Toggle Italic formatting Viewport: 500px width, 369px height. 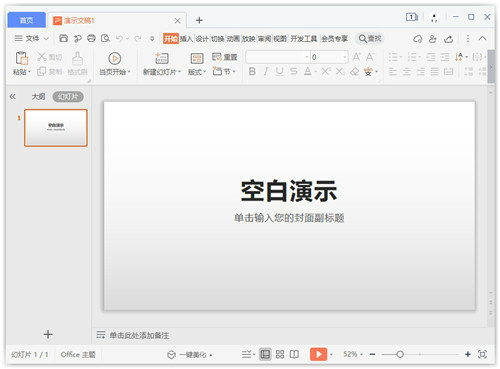[x=266, y=71]
